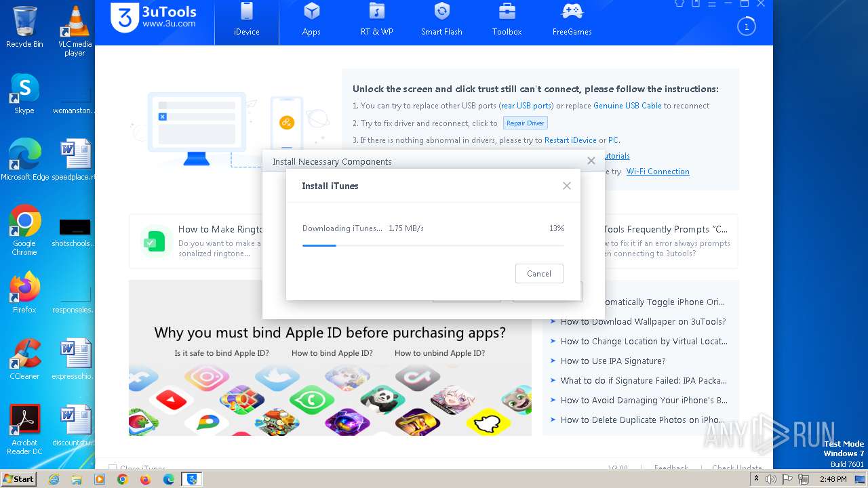Click the Repair Driver button

click(x=526, y=123)
